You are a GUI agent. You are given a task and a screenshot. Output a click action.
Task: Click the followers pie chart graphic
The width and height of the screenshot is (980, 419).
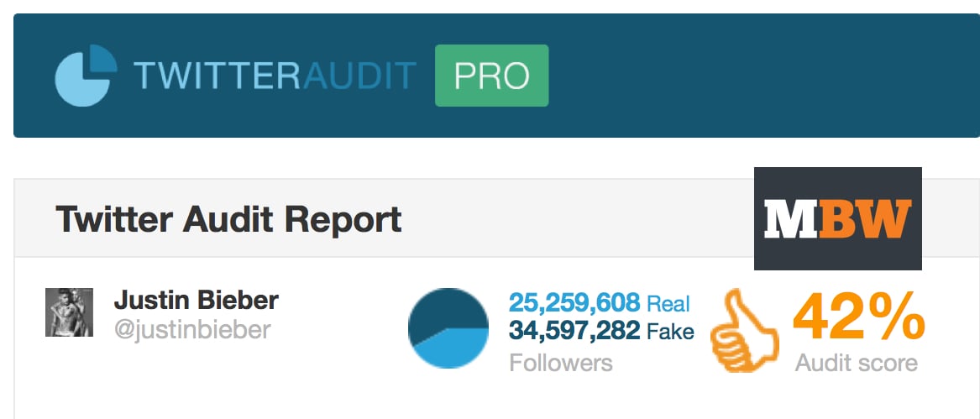448,327
